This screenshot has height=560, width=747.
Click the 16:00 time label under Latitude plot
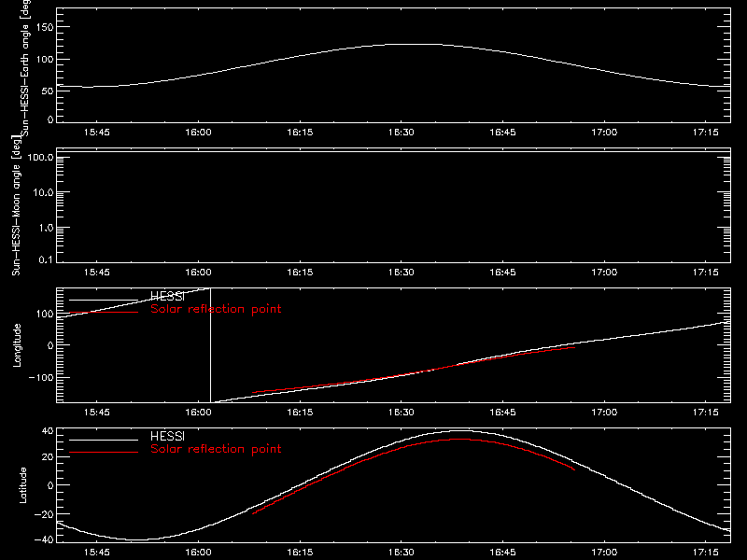coord(198,553)
